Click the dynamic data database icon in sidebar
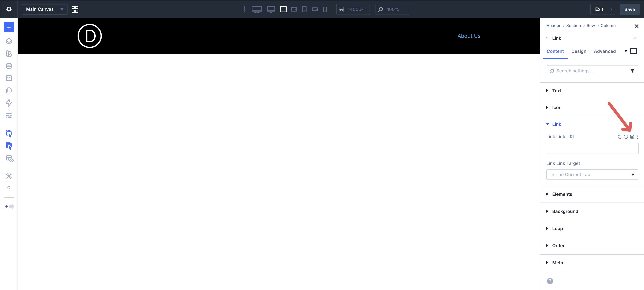This screenshot has height=290, width=644. click(9, 66)
